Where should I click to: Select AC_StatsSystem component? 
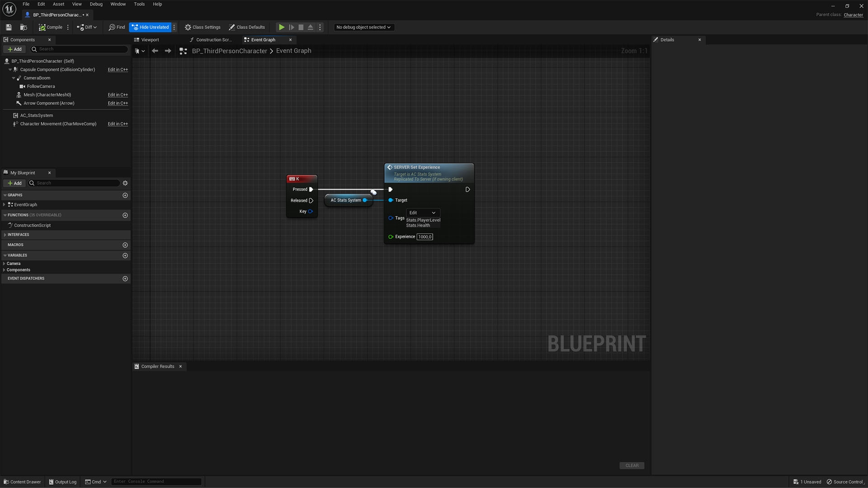click(36, 115)
